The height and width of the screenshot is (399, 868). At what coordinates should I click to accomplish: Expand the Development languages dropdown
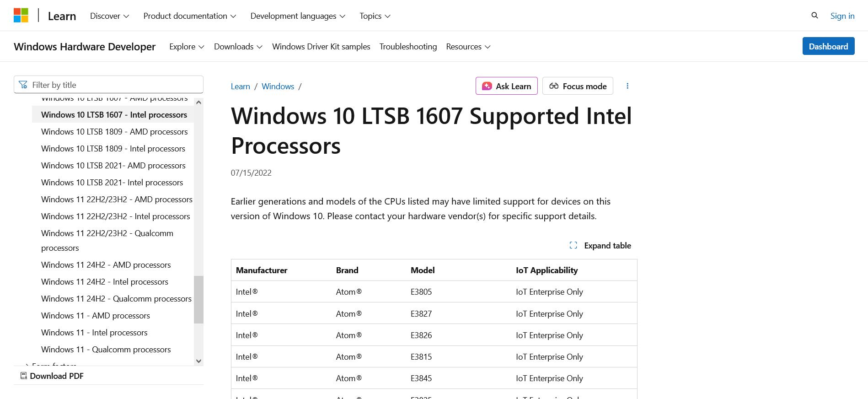point(298,16)
